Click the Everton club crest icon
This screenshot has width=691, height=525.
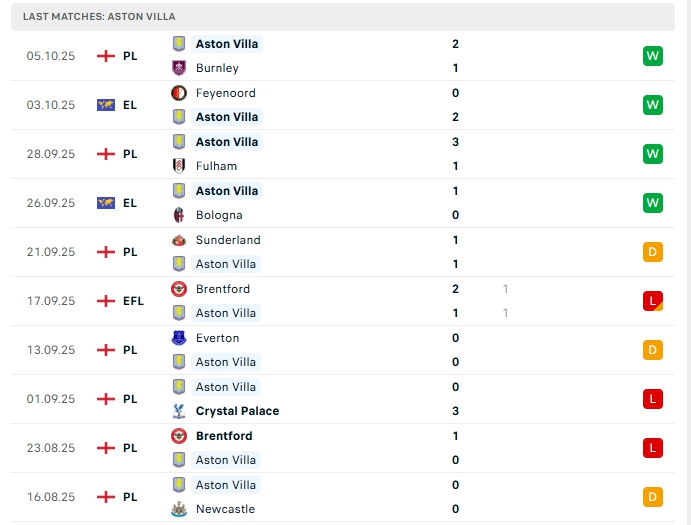(x=179, y=338)
